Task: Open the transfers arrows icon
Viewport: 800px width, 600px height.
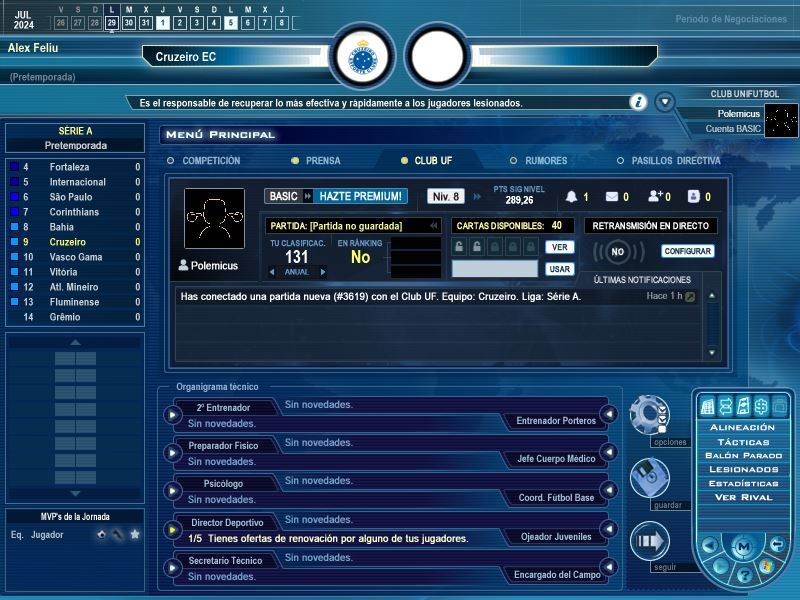Action: 726,407
